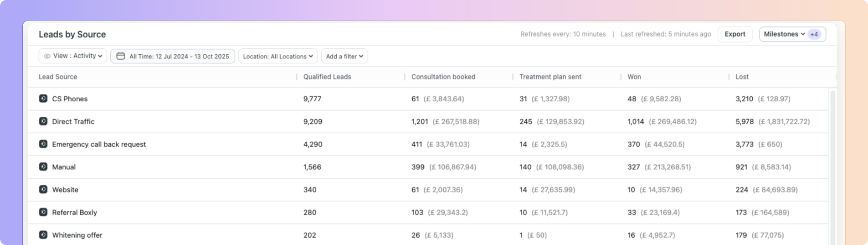Click the calendar icon in date filter
Viewport: 868px width, 245px height.
[120, 56]
